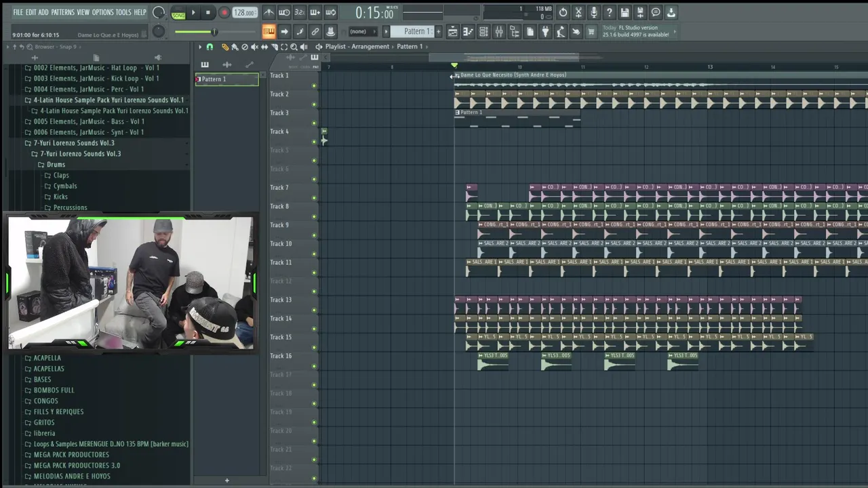The image size is (868, 488).
Task: Click the Stop button
Action: coord(208,12)
